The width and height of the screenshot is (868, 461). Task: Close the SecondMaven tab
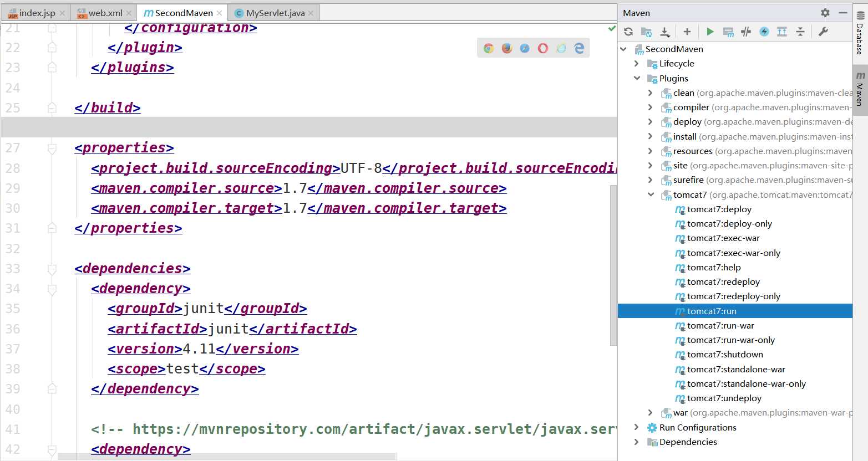click(220, 13)
